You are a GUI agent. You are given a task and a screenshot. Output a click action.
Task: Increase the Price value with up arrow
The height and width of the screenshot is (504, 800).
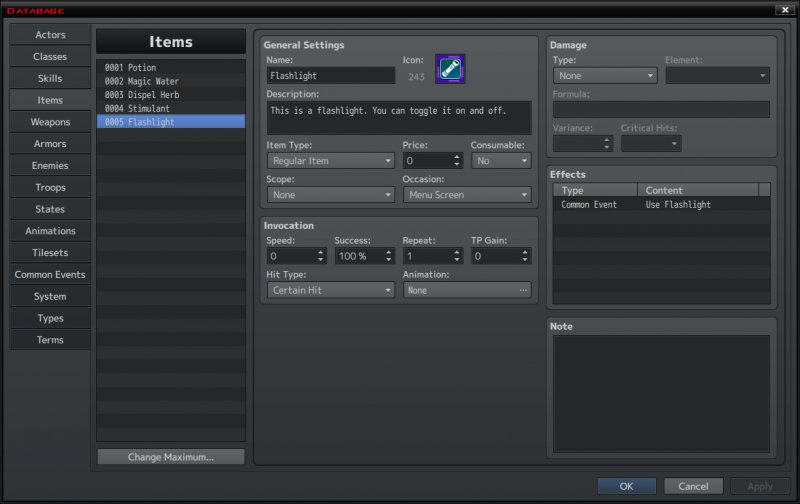coord(457,157)
